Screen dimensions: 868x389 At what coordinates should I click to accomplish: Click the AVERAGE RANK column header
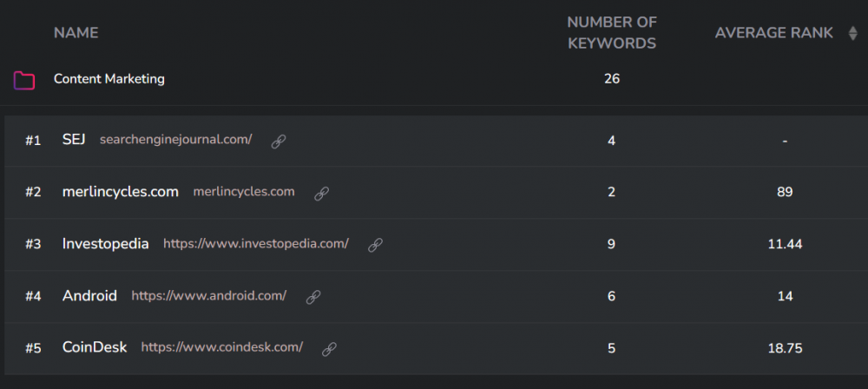[x=774, y=33]
